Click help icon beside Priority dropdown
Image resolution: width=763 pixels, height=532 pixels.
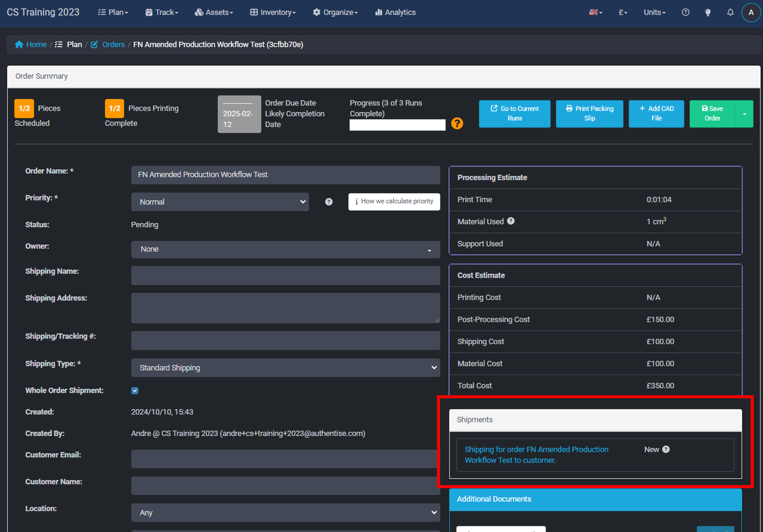[x=329, y=202]
